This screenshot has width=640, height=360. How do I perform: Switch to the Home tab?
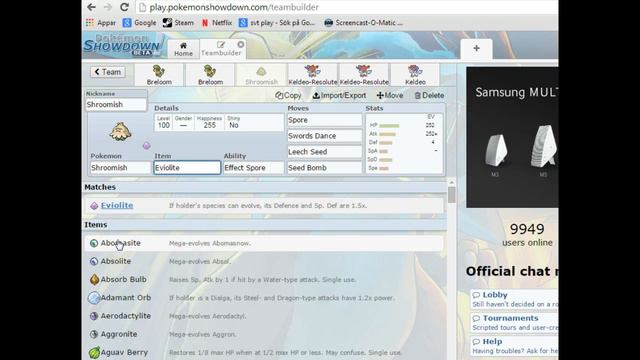[183, 49]
